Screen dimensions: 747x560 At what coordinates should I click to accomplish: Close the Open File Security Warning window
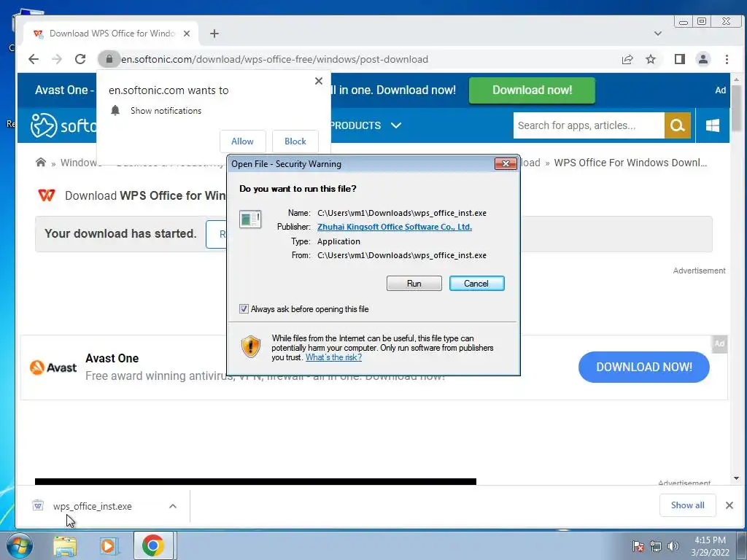(x=506, y=164)
